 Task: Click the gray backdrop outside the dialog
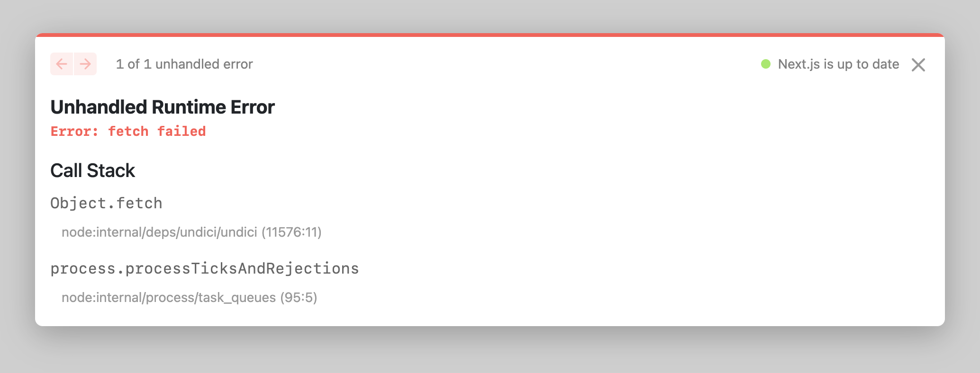click(x=490, y=350)
